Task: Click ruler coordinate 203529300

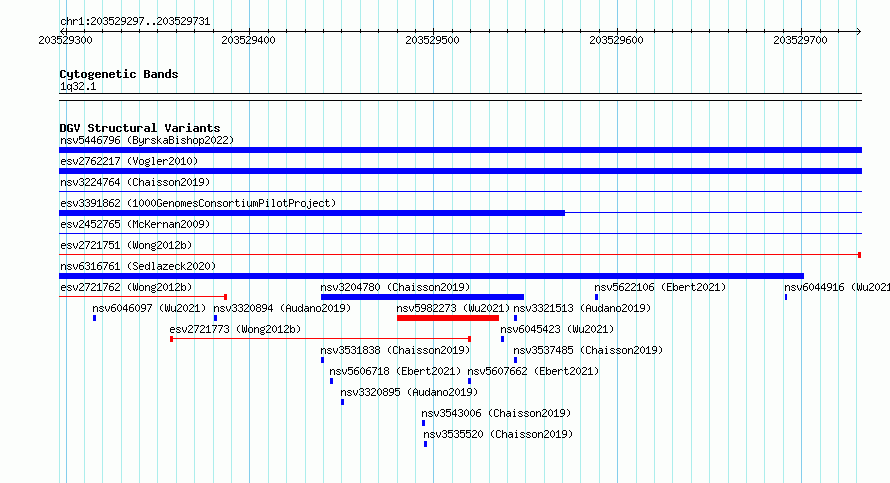Action: click(65, 40)
